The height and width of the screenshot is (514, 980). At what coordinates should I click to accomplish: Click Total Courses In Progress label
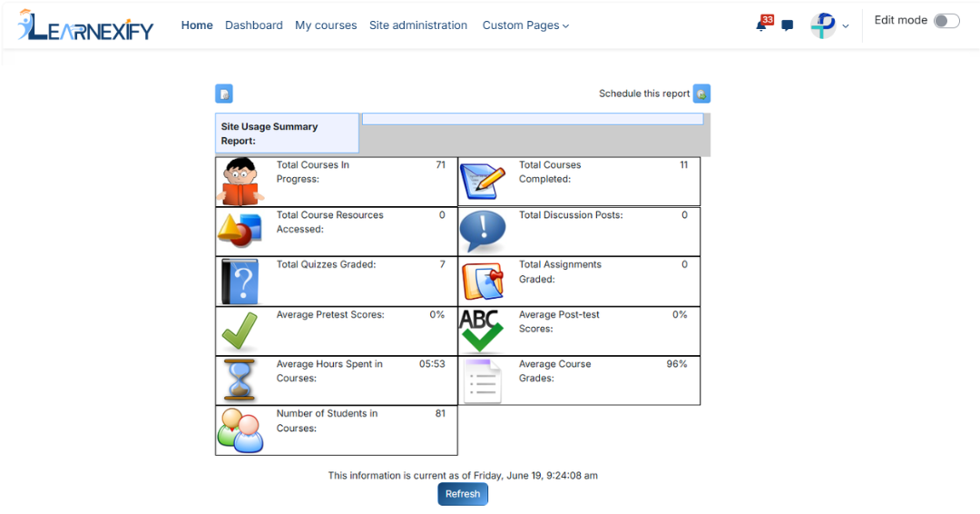coord(312,172)
